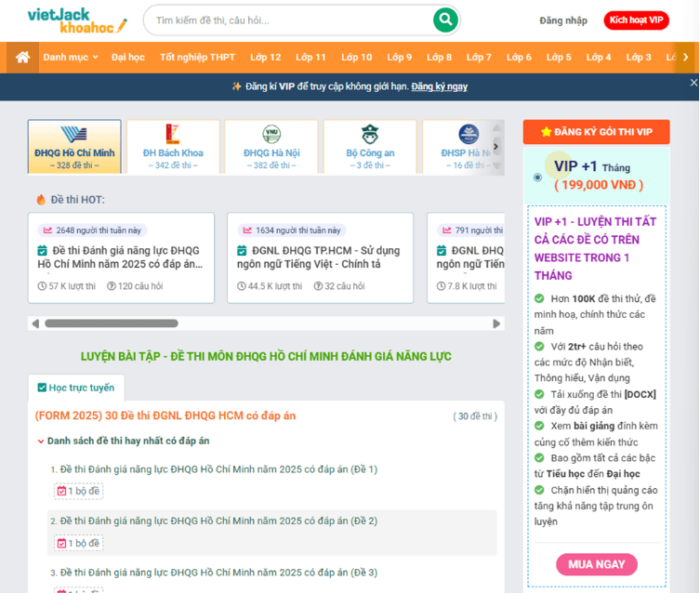Toggle the Học trực tuyến checkbox tab
700x593 pixels.
[x=76, y=388]
